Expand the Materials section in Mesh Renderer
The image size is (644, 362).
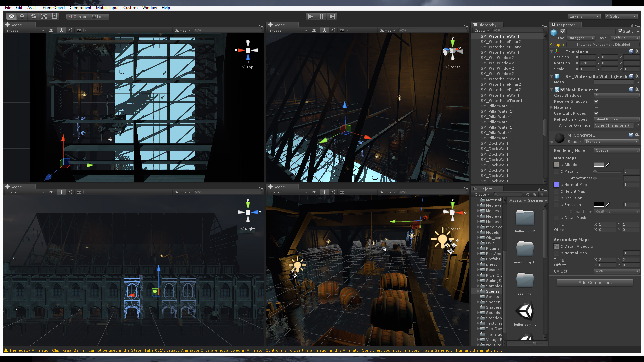pos(552,107)
